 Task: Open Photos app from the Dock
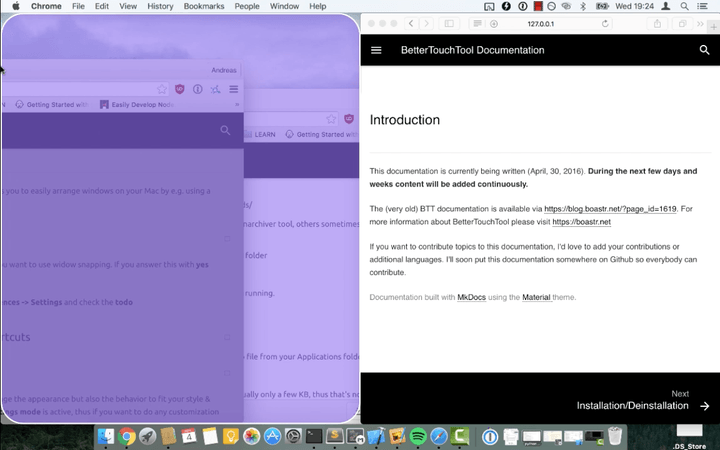coord(251,436)
